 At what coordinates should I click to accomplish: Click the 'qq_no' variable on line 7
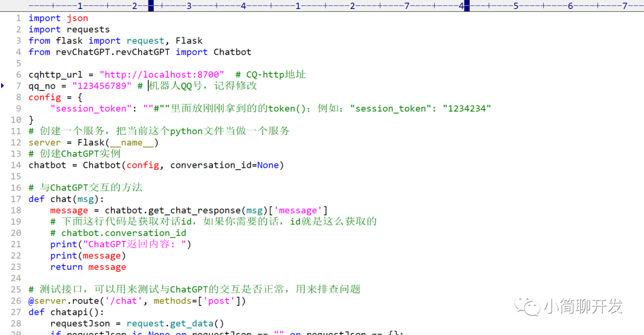(42, 86)
